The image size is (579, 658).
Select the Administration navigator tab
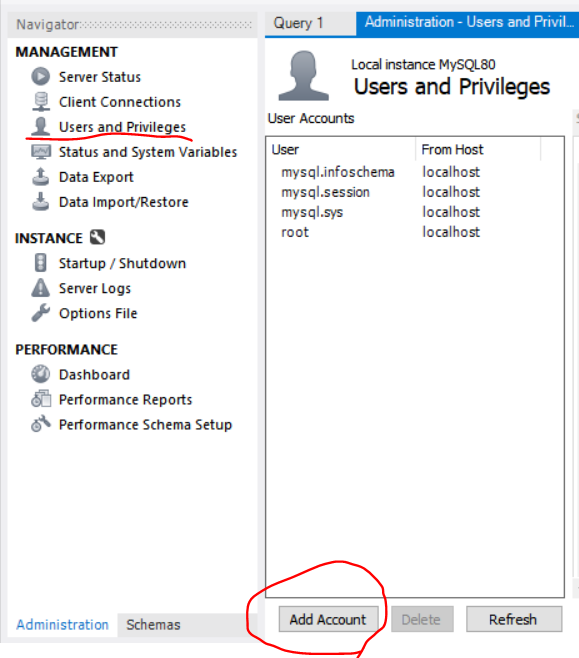tap(63, 625)
